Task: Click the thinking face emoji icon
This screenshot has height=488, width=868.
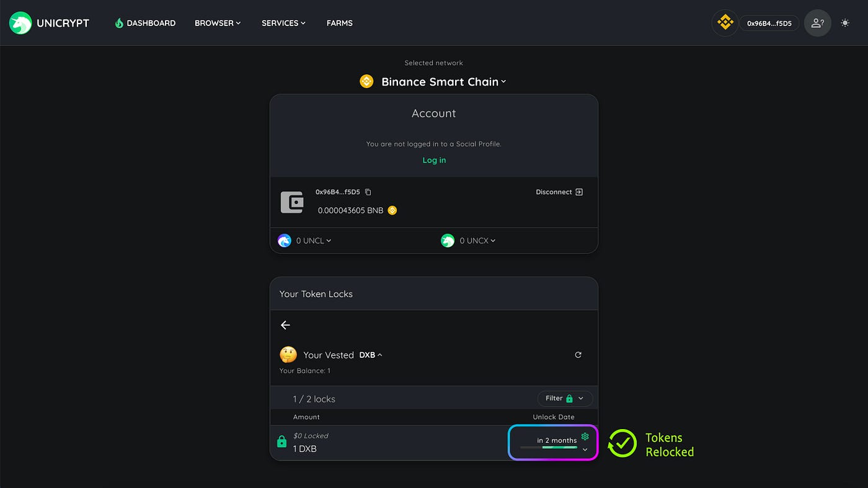Action: coord(288,355)
